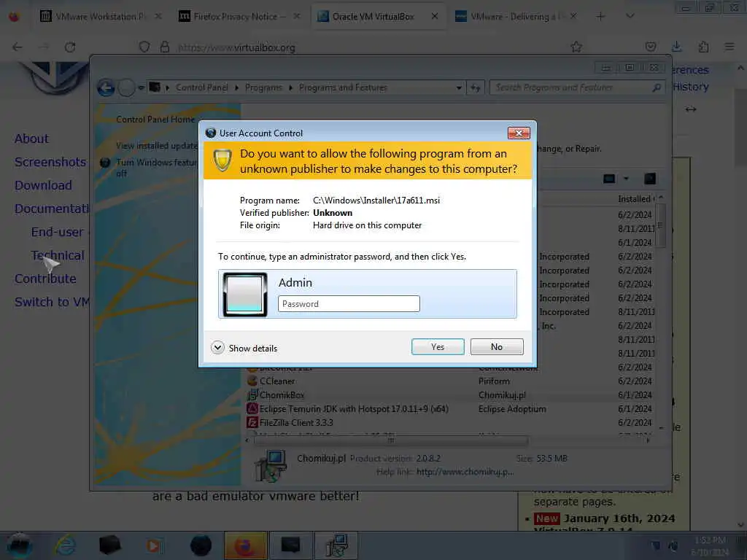747x560 pixels.
Task: Click Eclipse Adoptium publisher cell
Action: point(512,408)
